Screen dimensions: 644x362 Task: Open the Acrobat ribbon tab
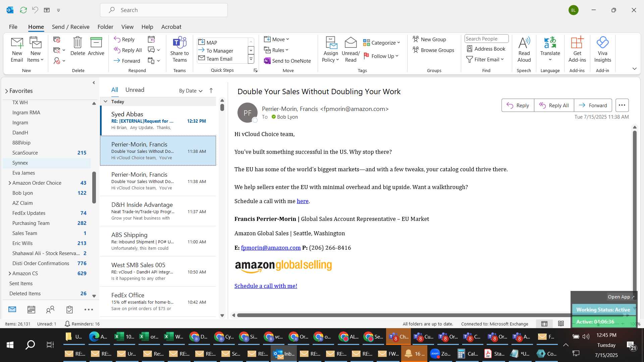point(171,27)
